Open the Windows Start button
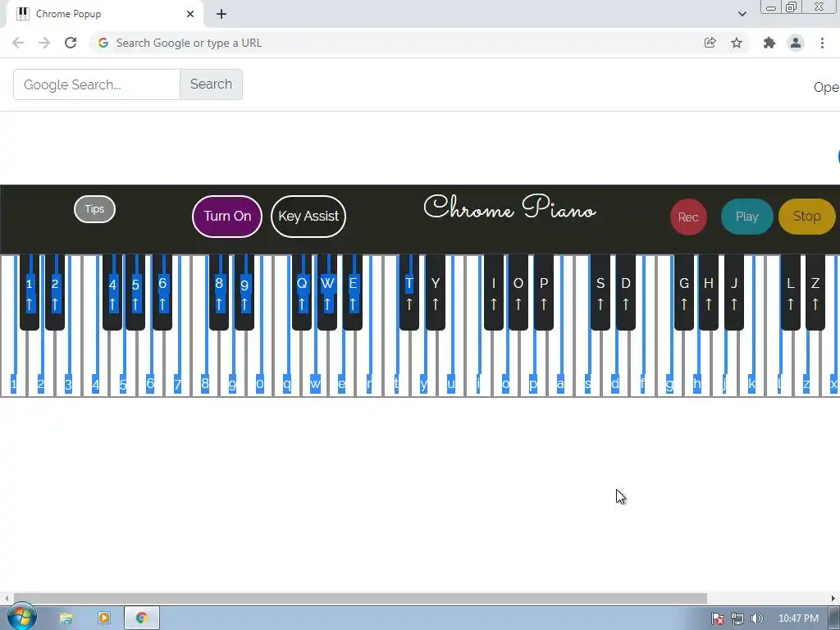Image resolution: width=840 pixels, height=630 pixels. click(21, 618)
